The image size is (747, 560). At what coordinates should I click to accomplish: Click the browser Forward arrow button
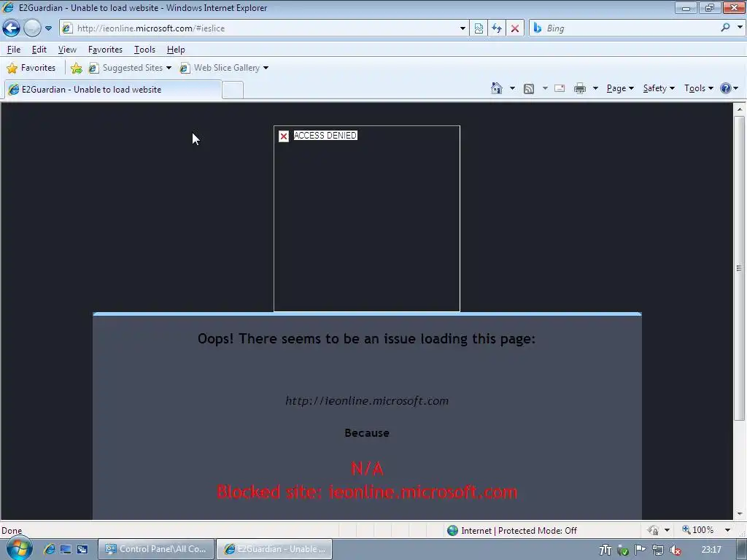point(32,28)
